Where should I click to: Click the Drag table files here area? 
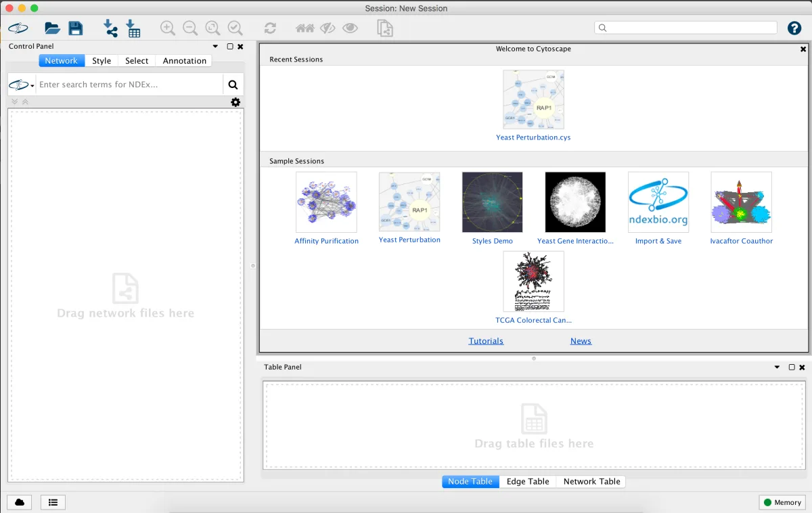click(x=534, y=426)
